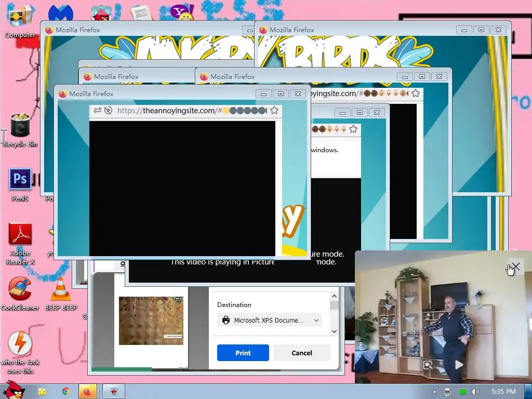Open the Computer desktop icon

pos(20,20)
